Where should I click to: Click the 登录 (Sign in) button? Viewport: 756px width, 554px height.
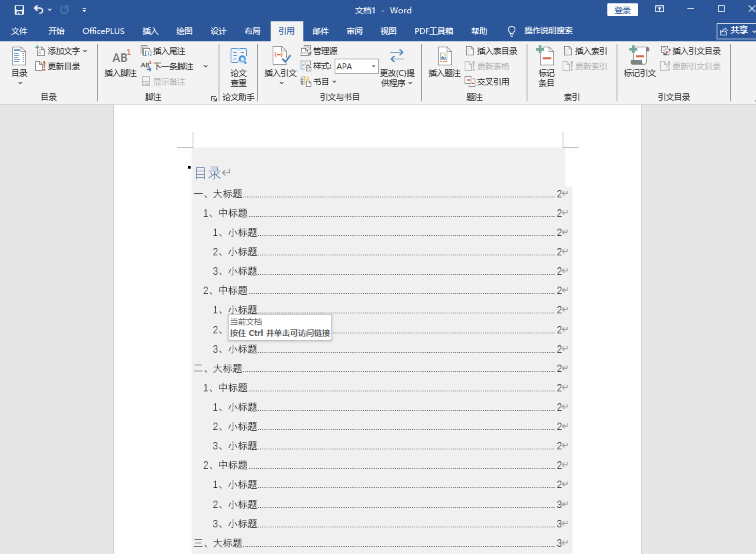pos(622,10)
